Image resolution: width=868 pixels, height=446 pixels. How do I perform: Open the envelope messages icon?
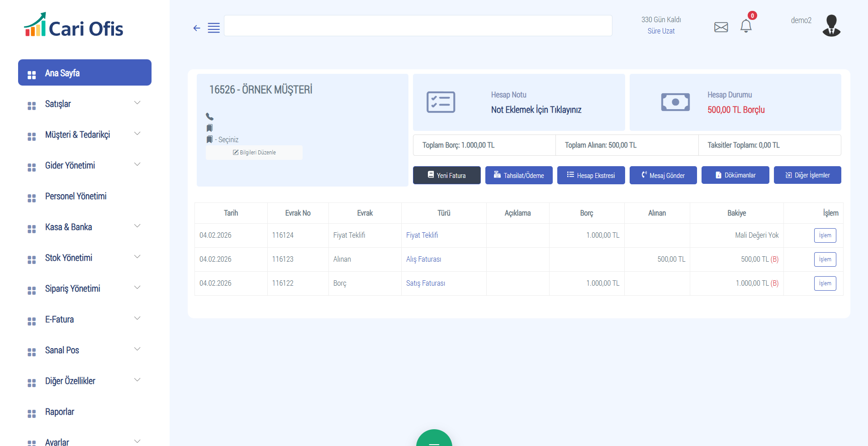721,27
